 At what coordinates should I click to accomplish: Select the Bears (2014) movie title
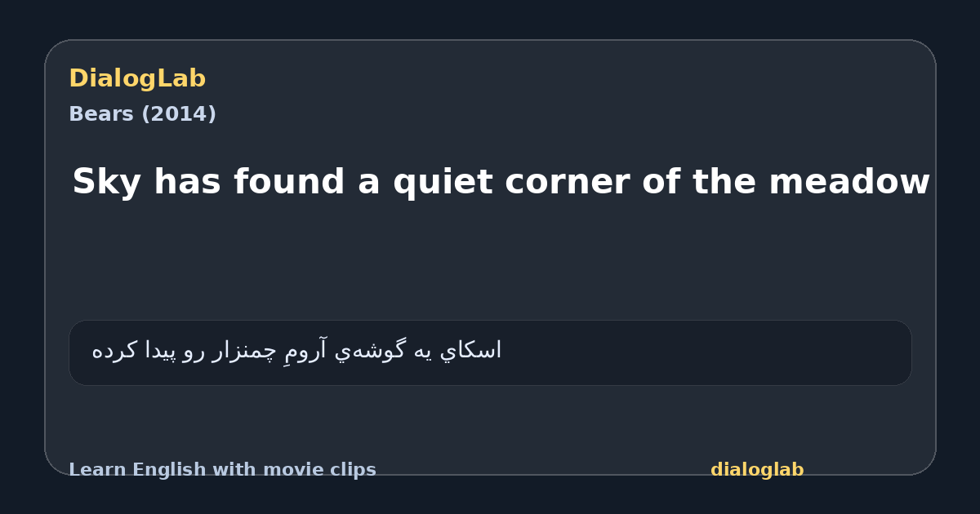coord(142,114)
